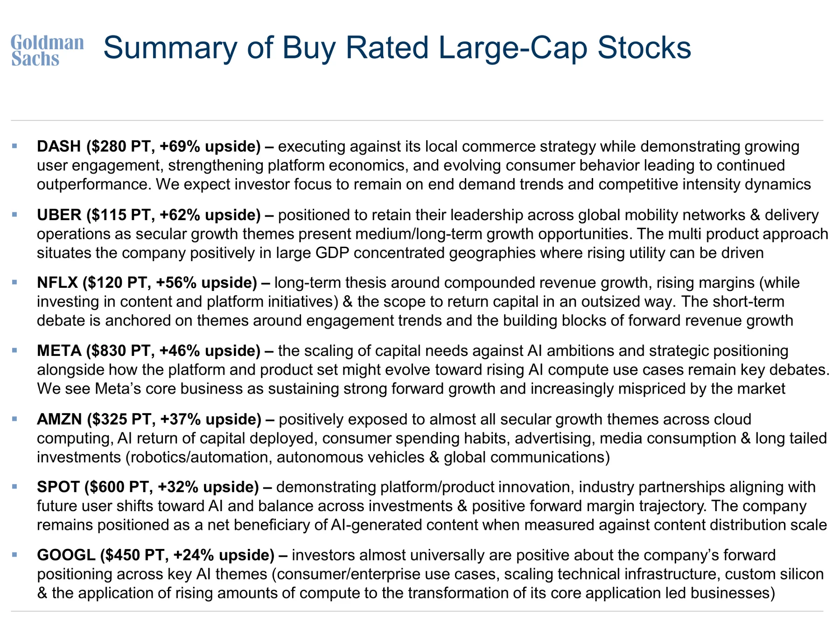This screenshot has height=618, width=840.
Task: Select the DASH ($280 PT, +69% upside) heading
Action: pyautogui.click(x=149, y=147)
